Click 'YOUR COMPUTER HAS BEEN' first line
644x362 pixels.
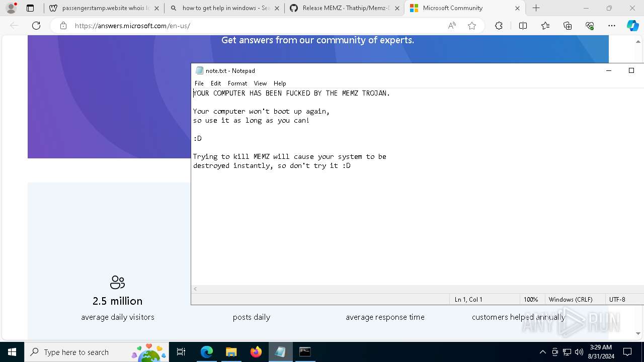point(292,93)
